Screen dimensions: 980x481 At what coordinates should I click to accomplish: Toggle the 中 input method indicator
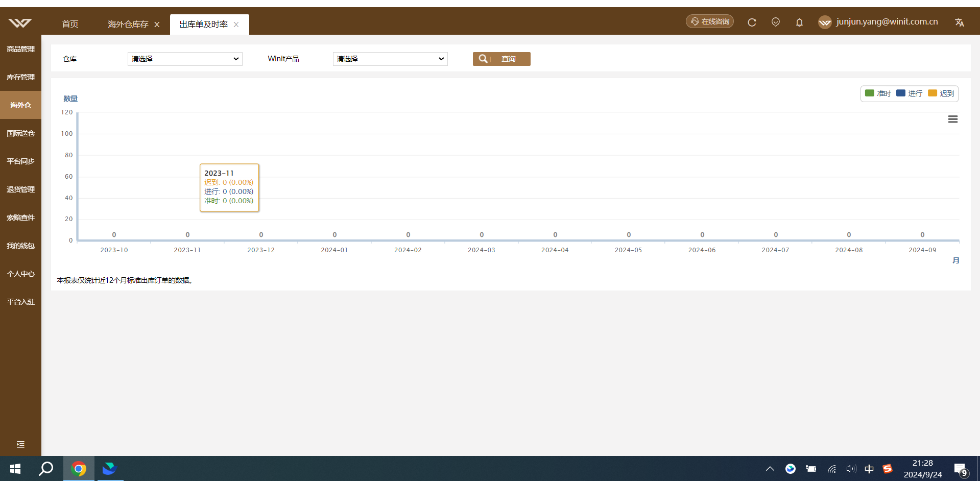[x=869, y=469]
